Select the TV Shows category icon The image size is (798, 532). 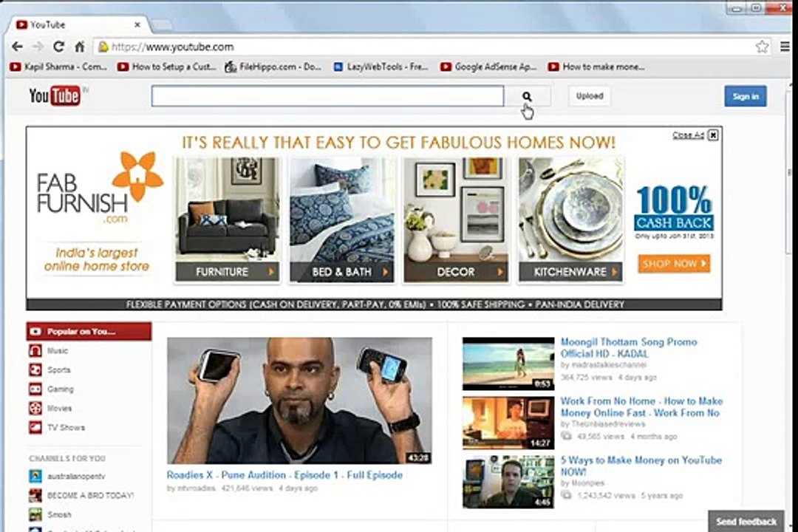click(x=35, y=428)
